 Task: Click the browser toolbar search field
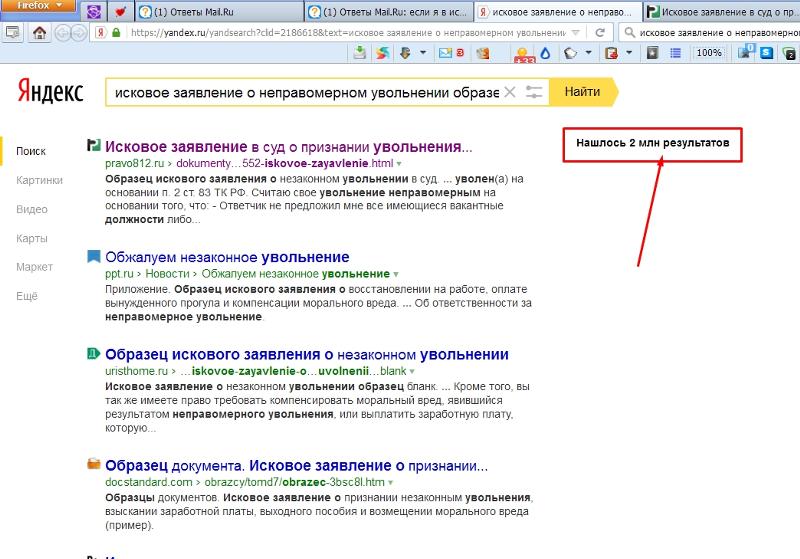[x=718, y=33]
